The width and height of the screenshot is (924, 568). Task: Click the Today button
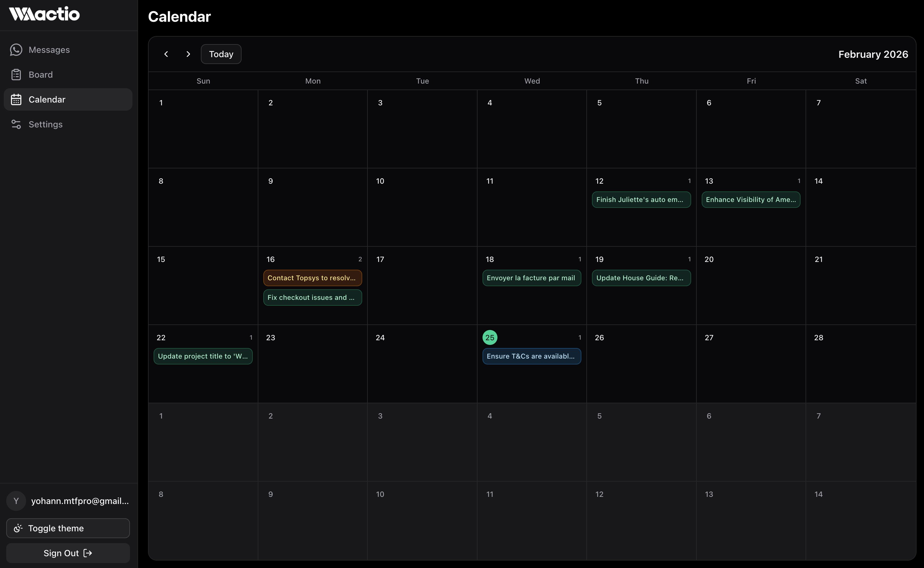(x=220, y=54)
